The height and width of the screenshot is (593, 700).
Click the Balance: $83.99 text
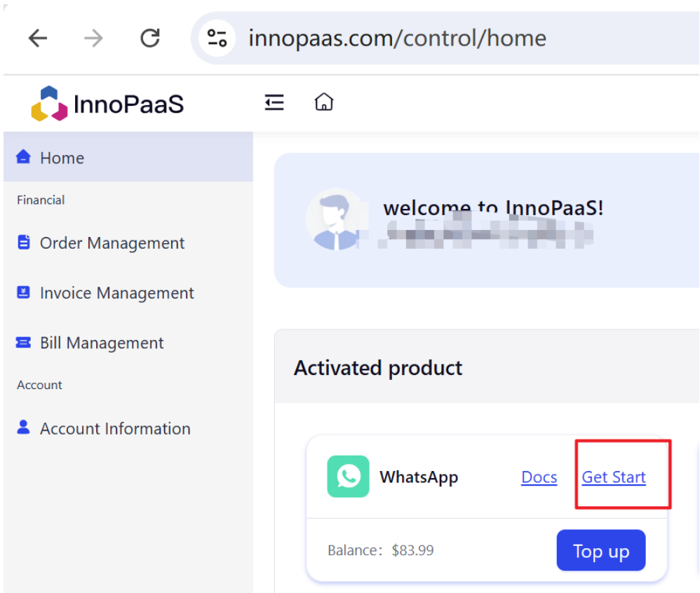tap(380, 551)
